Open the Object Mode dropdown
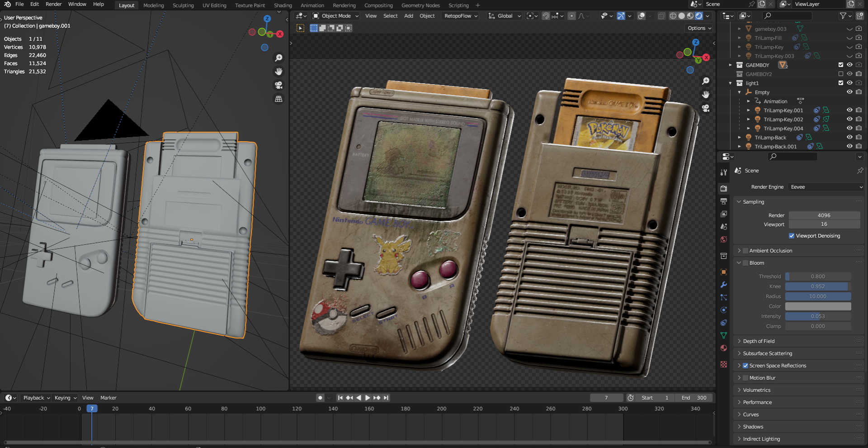The width and height of the screenshot is (868, 448). coord(336,16)
